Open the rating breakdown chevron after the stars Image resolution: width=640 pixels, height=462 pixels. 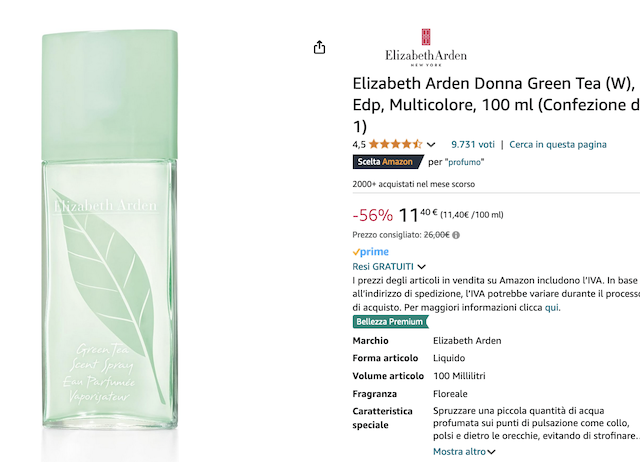[x=431, y=145]
